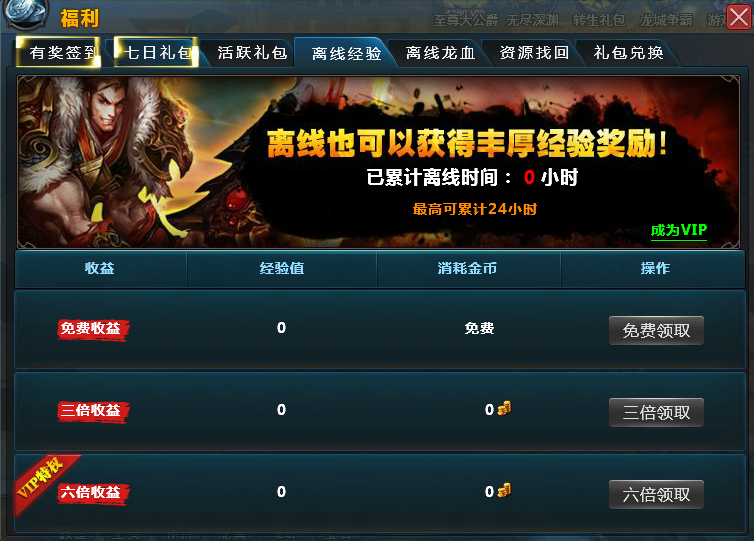Open the 资源找回 tab
The image size is (754, 541).
pyautogui.click(x=534, y=52)
